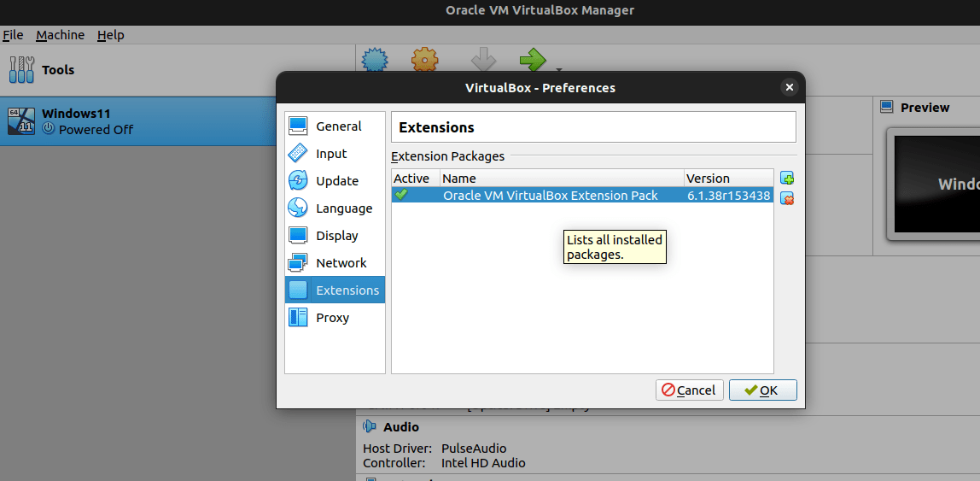This screenshot has height=481, width=980.
Task: Open Network preferences section
Action: pyautogui.click(x=335, y=262)
